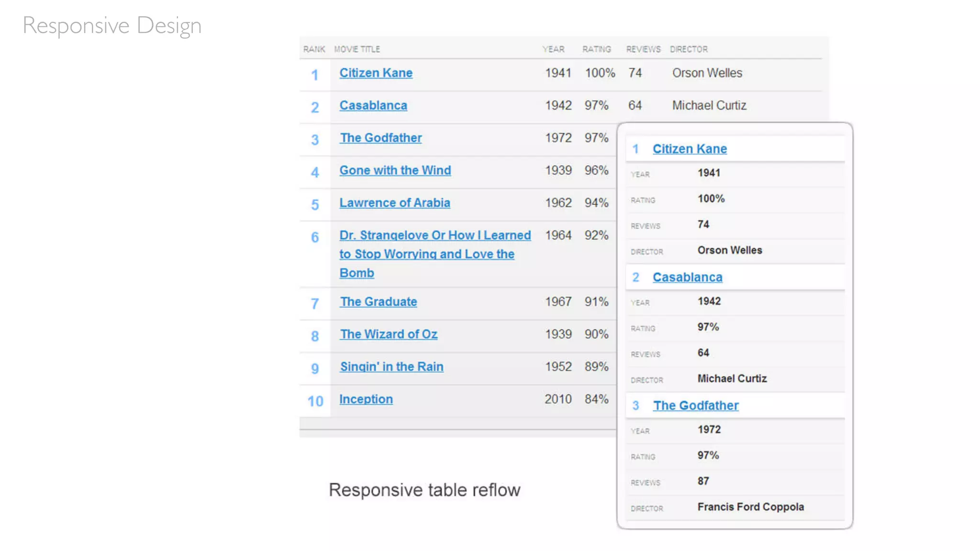Click the DIRECTOR column header in wide table
This screenshot has height=551, width=980.
pyautogui.click(x=689, y=49)
